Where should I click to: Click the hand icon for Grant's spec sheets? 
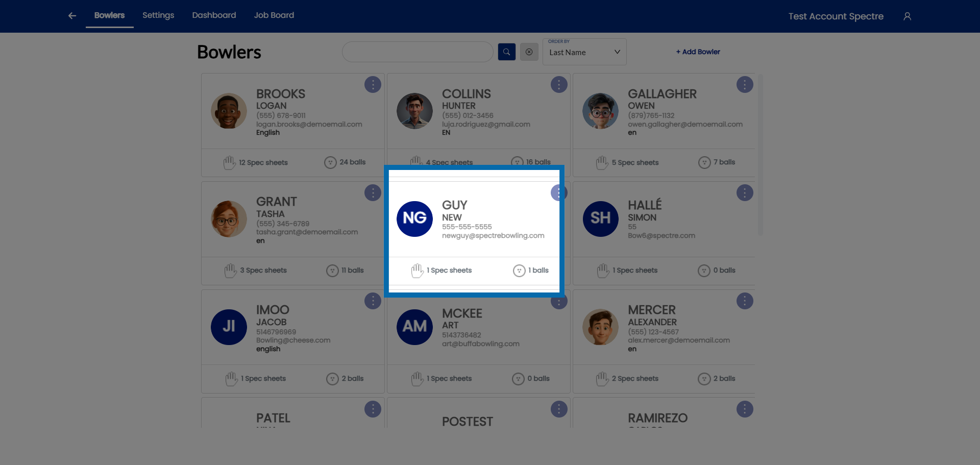pos(231,271)
